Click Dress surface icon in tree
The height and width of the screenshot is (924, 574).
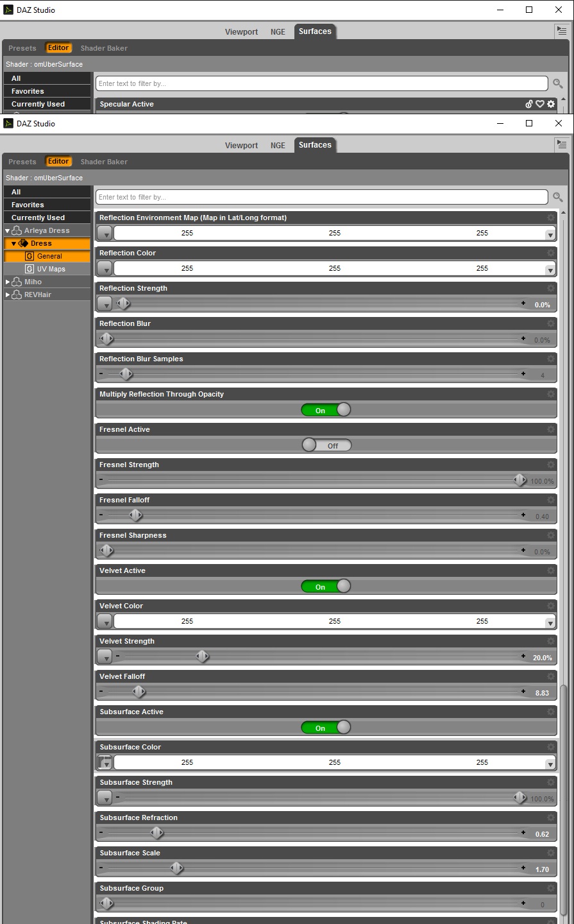[24, 243]
